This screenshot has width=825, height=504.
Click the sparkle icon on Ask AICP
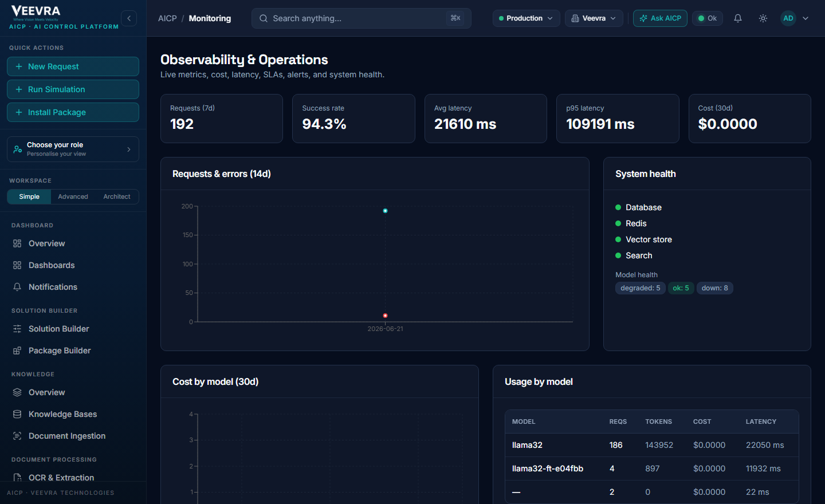(643, 18)
